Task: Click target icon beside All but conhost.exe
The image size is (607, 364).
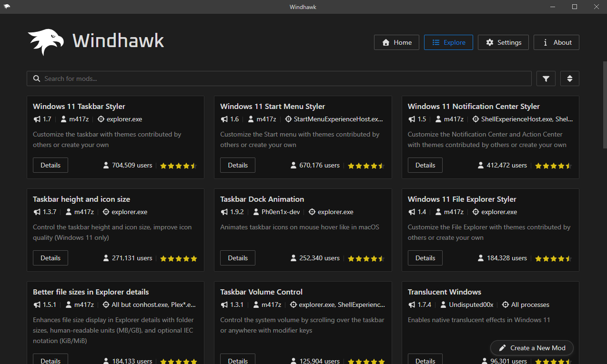Action: coord(106,305)
